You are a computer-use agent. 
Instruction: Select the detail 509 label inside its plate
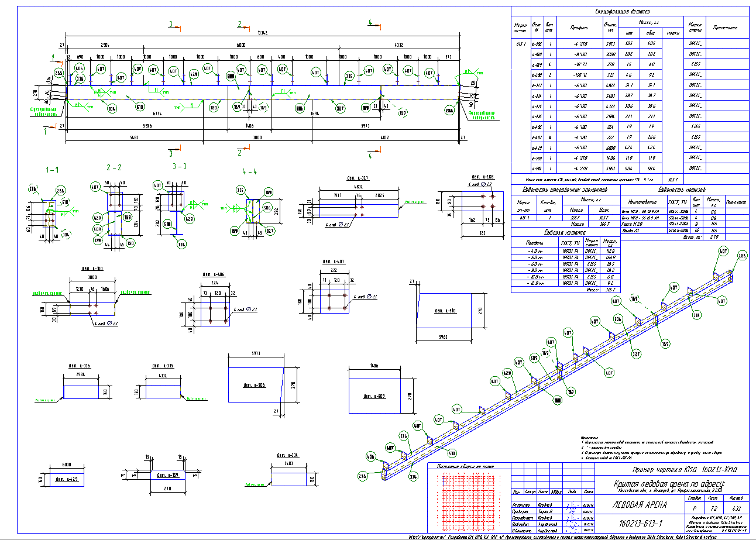pos(376,396)
